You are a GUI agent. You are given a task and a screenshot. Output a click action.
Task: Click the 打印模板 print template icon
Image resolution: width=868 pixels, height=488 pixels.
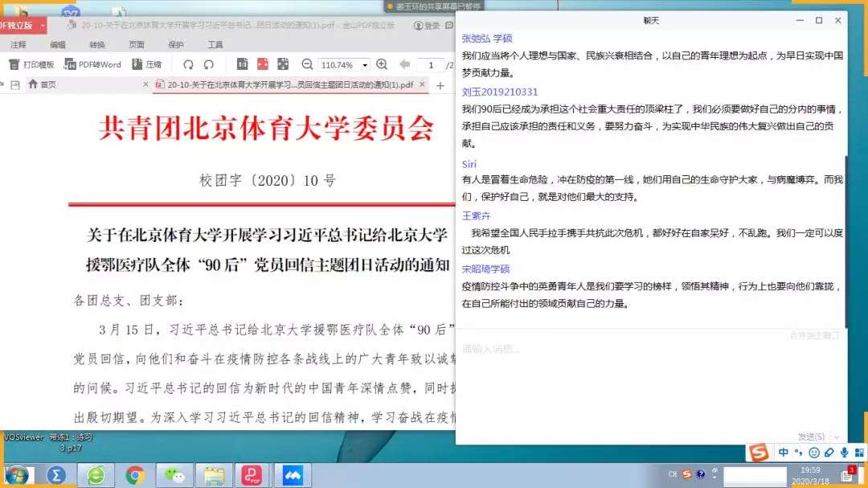32,64
